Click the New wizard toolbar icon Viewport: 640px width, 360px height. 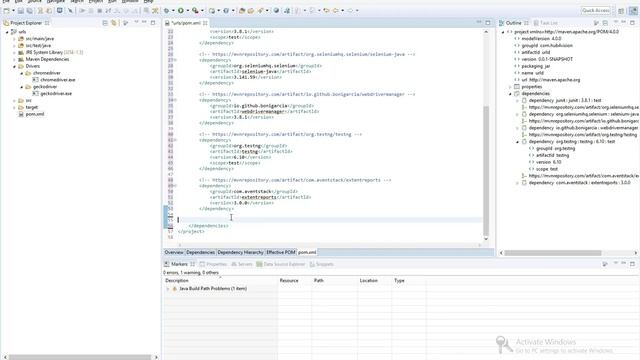point(6,11)
